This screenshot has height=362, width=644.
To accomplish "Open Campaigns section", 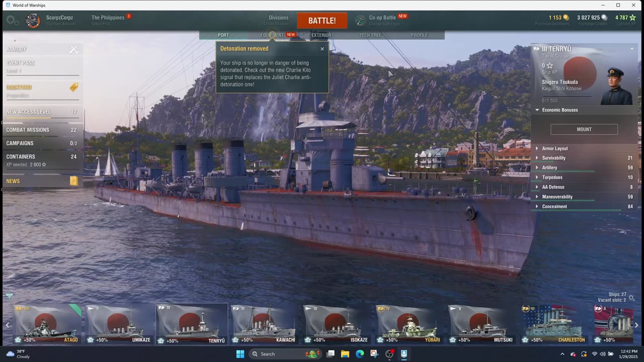I will [x=42, y=144].
